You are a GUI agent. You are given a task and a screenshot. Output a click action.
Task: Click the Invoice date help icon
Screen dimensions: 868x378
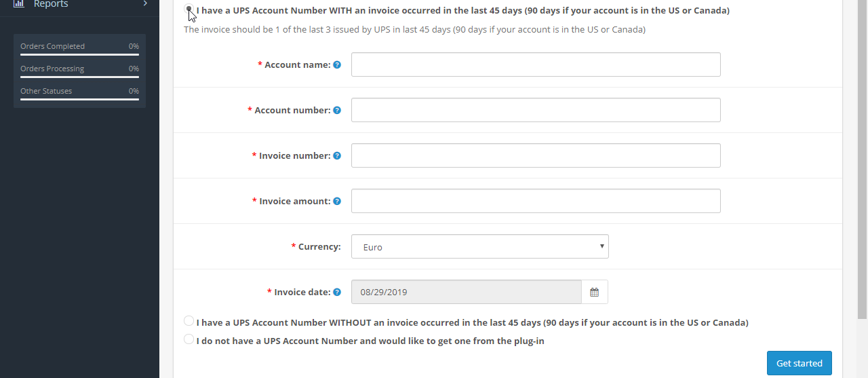(337, 292)
